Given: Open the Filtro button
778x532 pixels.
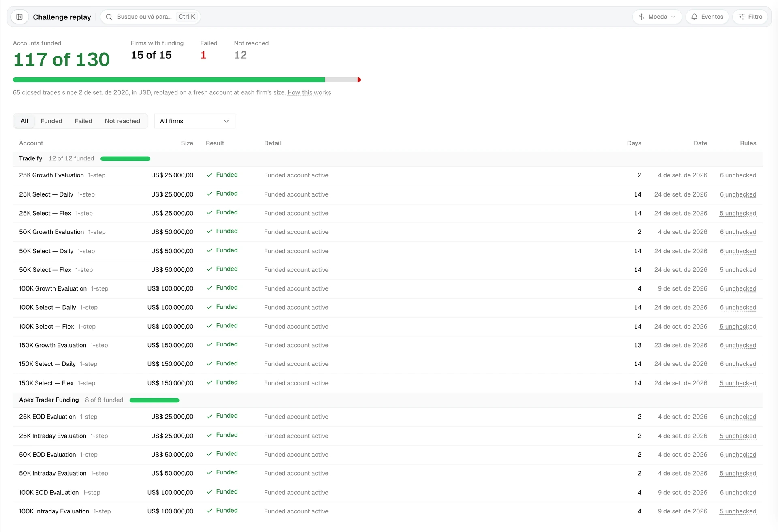Looking at the screenshot, I should point(750,17).
